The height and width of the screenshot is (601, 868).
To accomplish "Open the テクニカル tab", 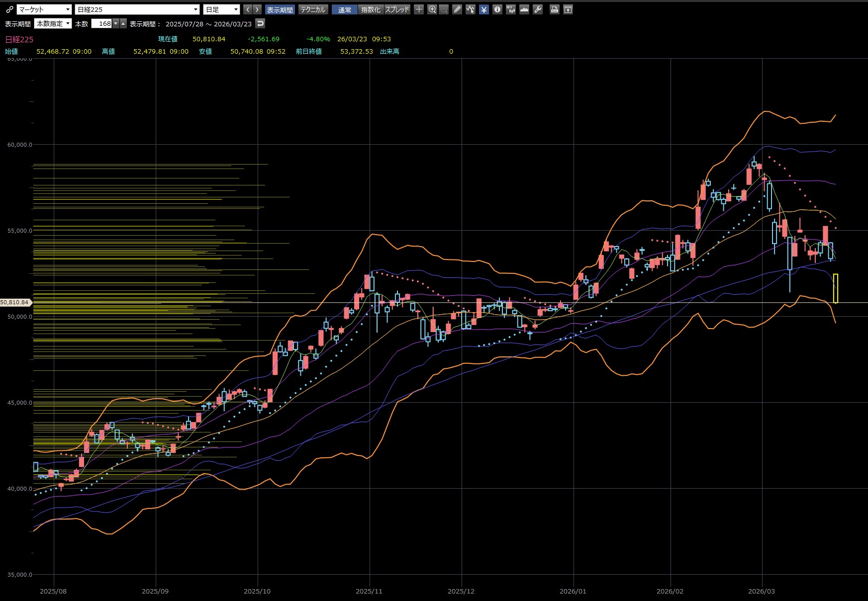I will click(313, 9).
